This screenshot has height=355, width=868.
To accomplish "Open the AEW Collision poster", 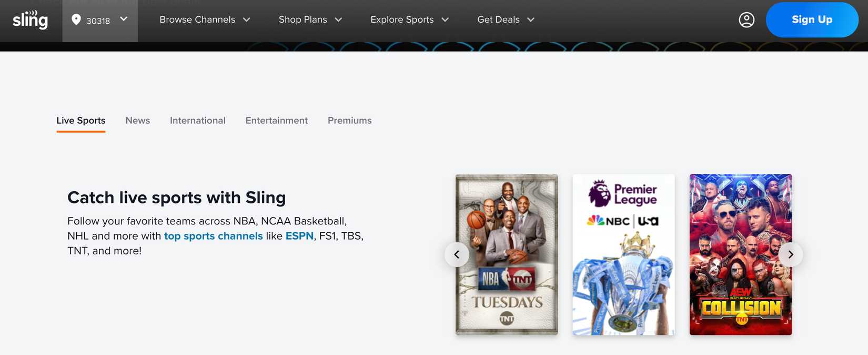I will [741, 254].
